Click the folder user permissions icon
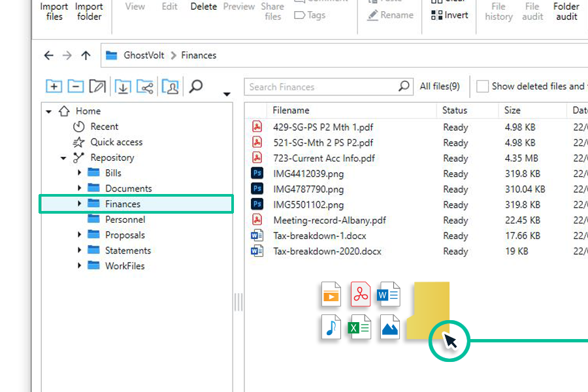588x392 pixels. [171, 86]
